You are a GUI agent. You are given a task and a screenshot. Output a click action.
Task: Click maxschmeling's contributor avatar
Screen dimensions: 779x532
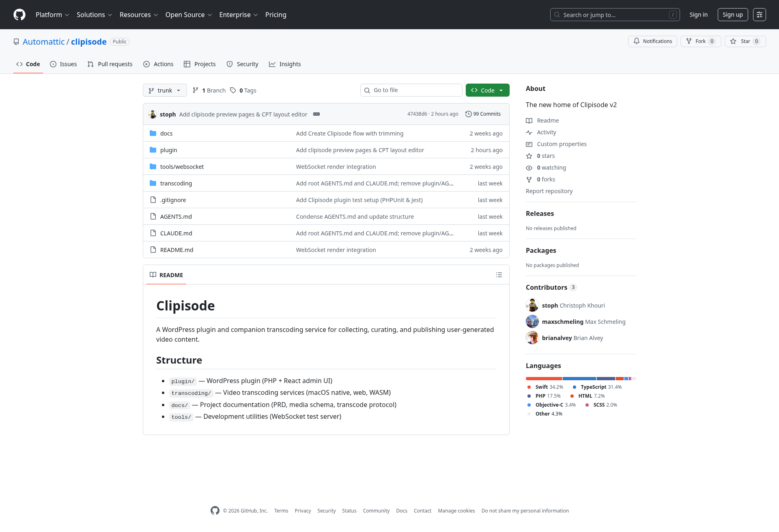[532, 321]
